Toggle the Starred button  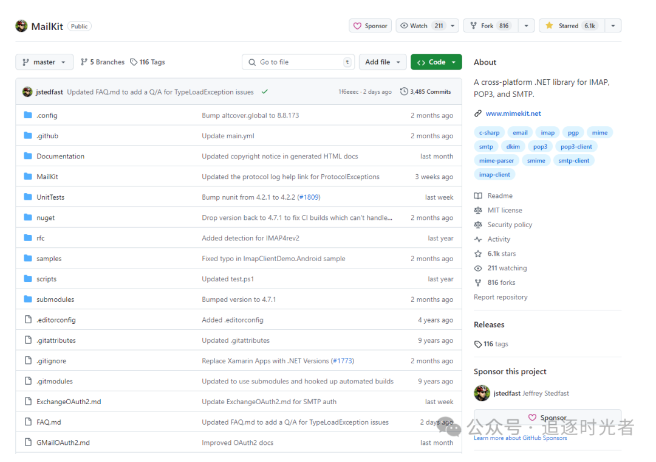572,26
